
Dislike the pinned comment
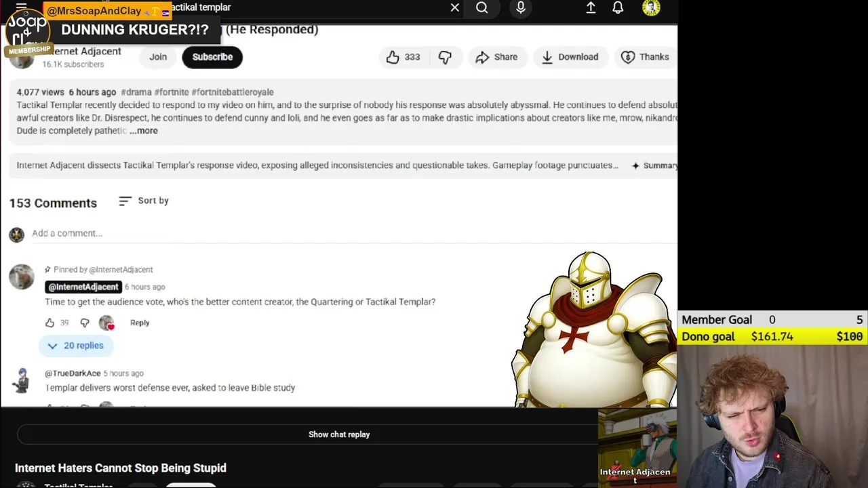pos(85,323)
